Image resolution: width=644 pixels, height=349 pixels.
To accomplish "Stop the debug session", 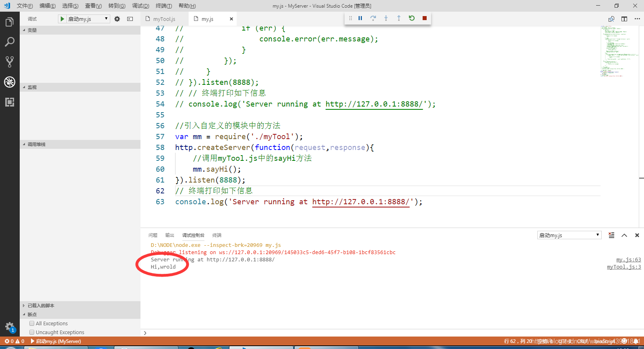I will pos(425,18).
